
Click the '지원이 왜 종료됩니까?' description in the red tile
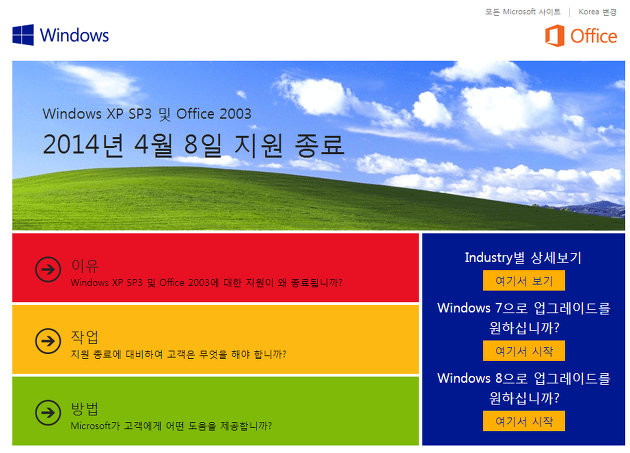pos(207,283)
